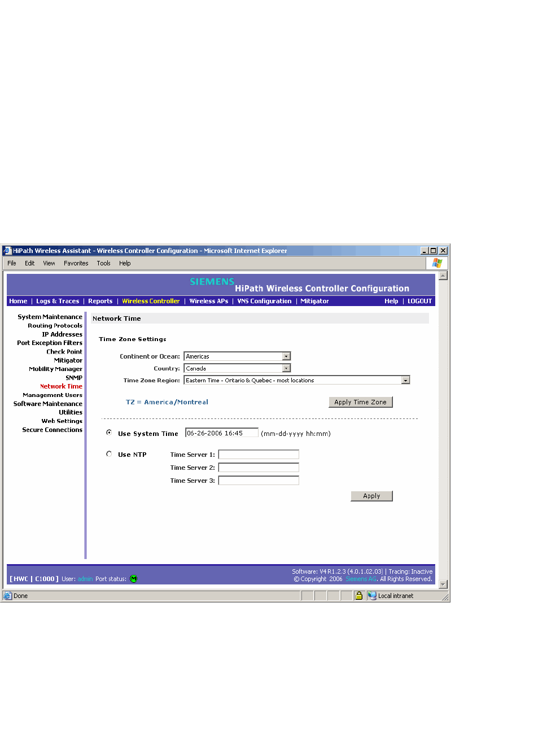Open the View menu

pos(49,263)
